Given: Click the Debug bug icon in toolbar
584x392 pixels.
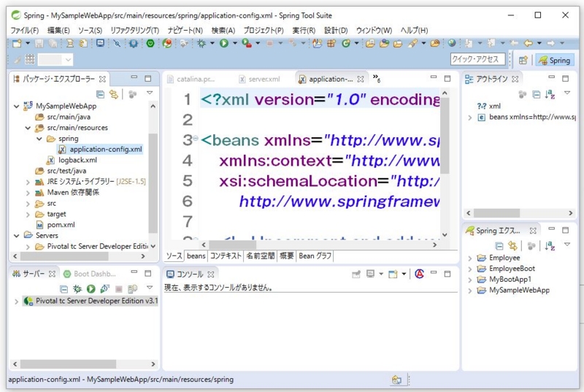Looking at the screenshot, I should click(x=201, y=44).
